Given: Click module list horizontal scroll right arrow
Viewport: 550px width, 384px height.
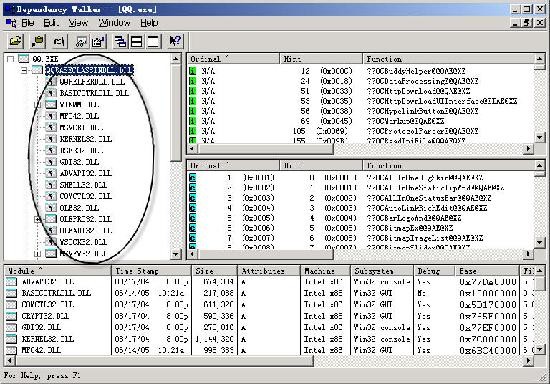Looking at the screenshot, I should tap(529, 361).
